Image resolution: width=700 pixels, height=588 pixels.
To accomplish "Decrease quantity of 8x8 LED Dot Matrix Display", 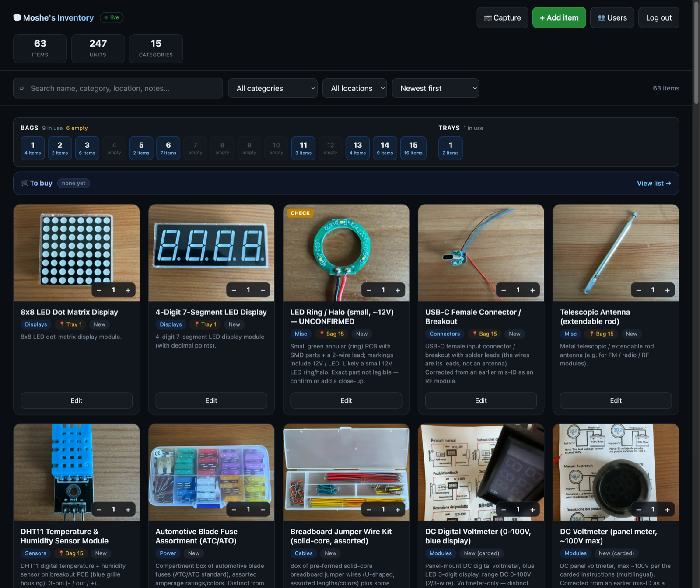I will 99,290.
